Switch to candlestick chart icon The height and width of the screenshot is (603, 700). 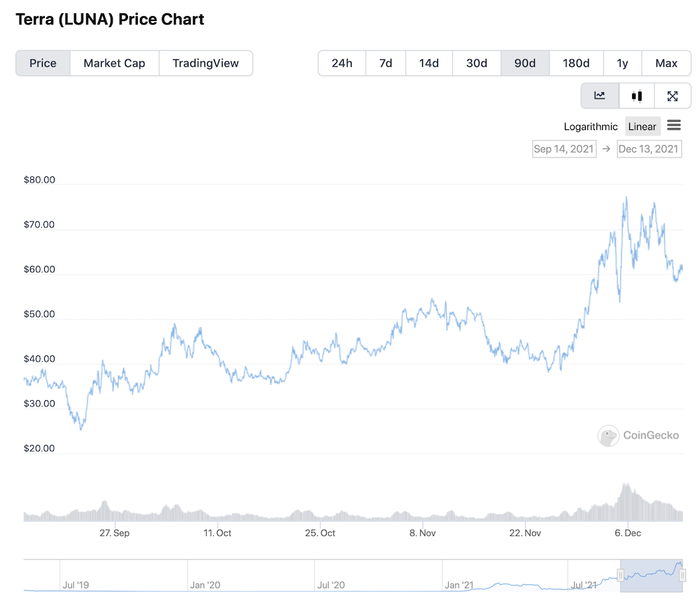click(636, 95)
